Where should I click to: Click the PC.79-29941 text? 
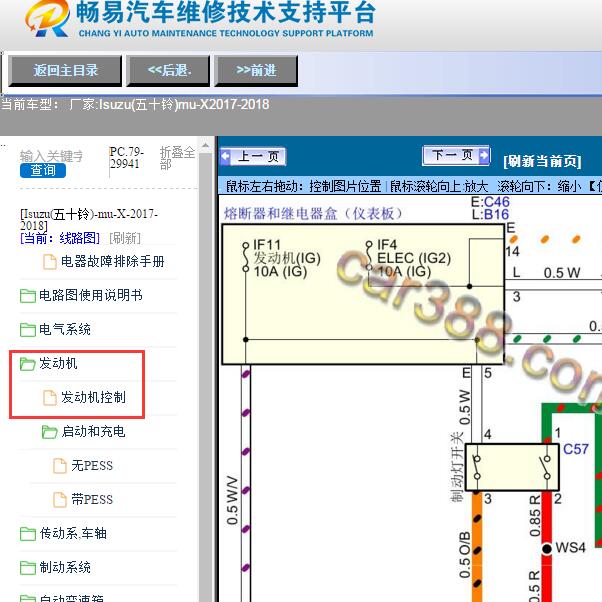[x=126, y=158]
